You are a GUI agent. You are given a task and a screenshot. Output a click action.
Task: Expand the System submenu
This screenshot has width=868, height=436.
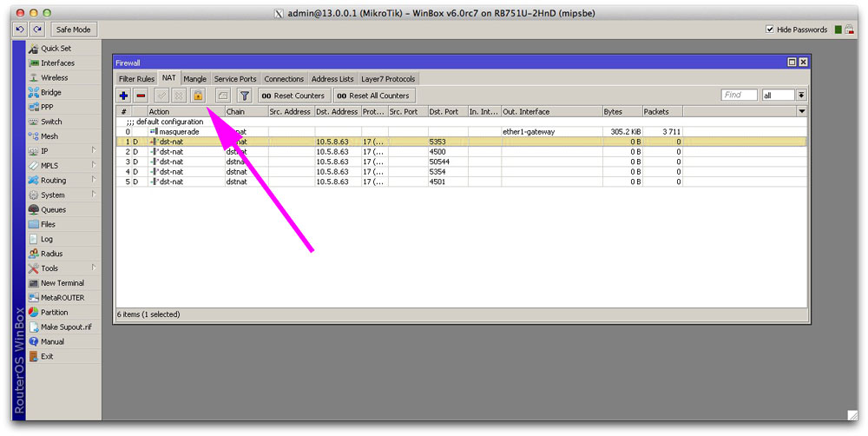63,195
